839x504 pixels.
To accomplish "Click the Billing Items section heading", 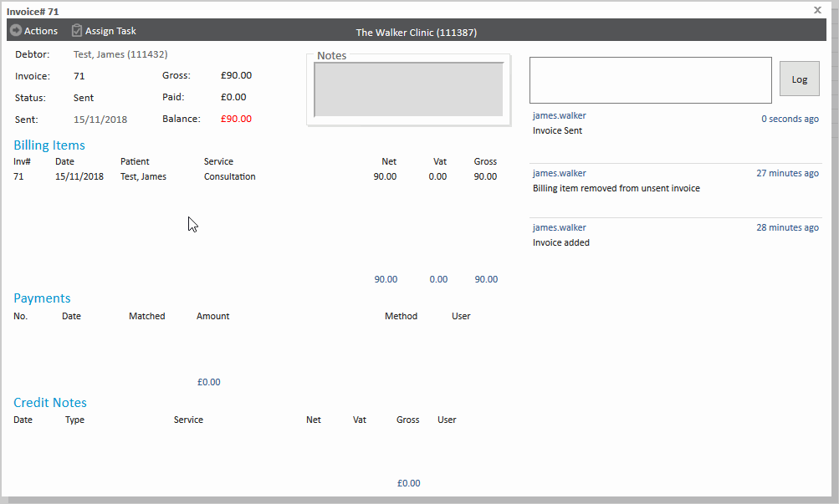I will [49, 145].
